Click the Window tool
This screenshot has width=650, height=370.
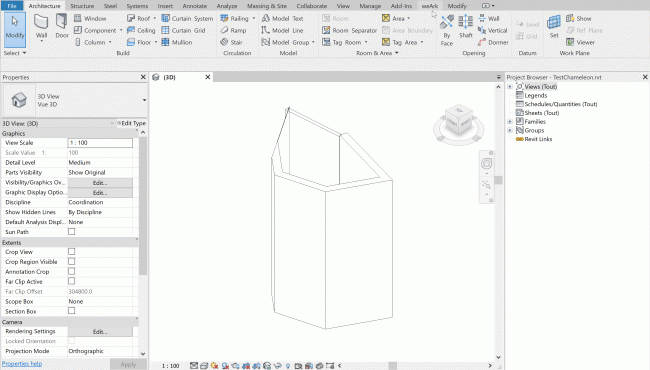90,18
